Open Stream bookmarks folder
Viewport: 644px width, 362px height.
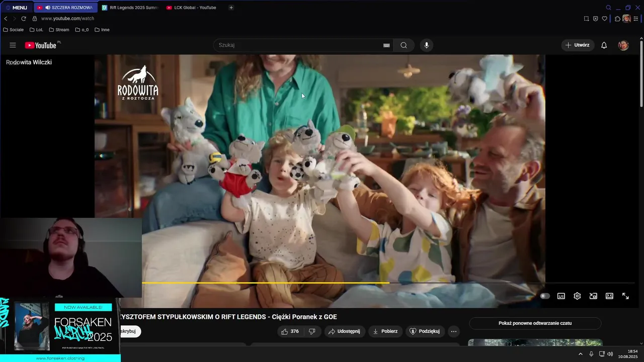pos(59,30)
